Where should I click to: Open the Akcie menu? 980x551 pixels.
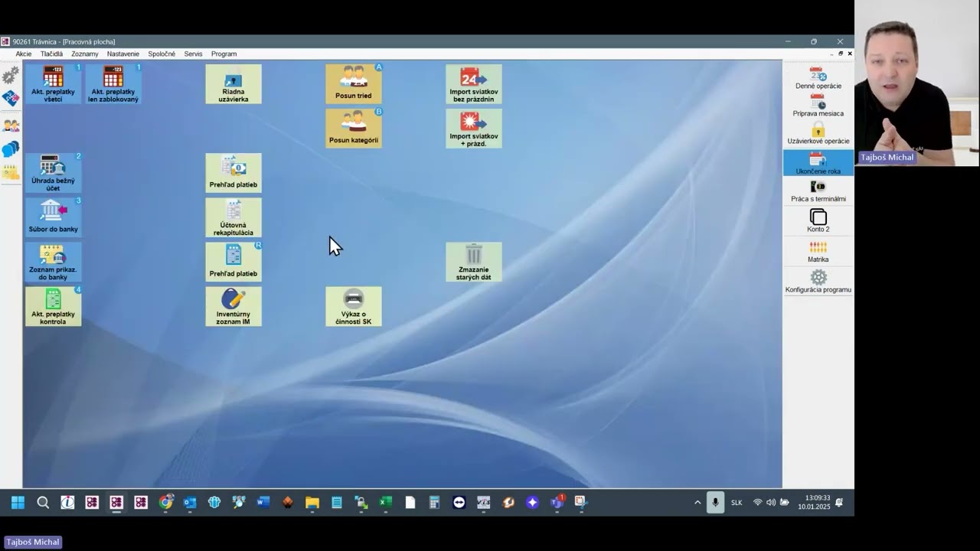pos(24,54)
